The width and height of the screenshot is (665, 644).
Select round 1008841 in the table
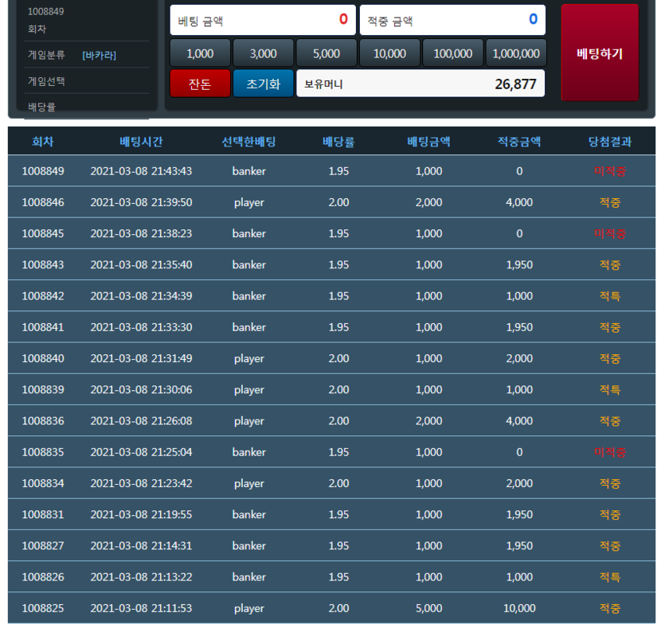click(43, 327)
